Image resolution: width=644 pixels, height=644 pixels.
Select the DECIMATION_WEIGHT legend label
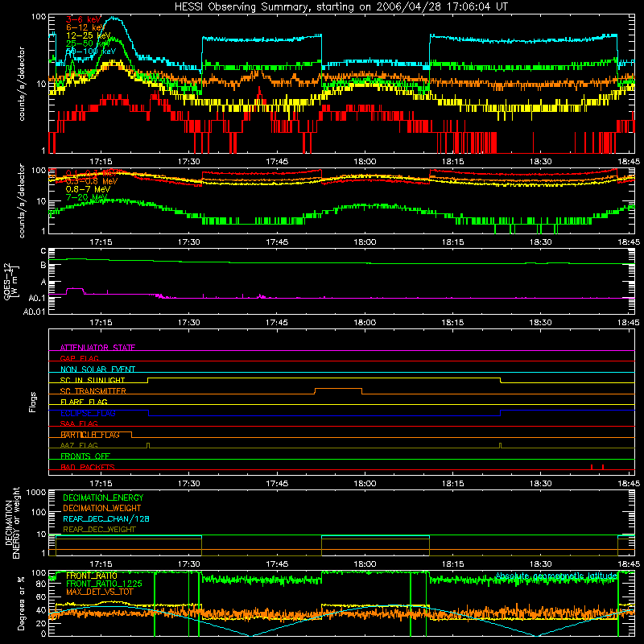pos(102,508)
